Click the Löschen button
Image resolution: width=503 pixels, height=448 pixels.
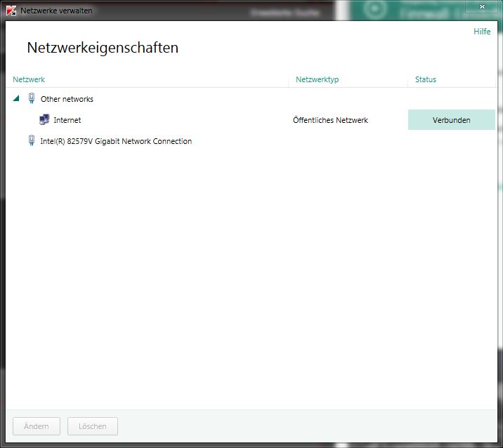[x=93, y=426]
